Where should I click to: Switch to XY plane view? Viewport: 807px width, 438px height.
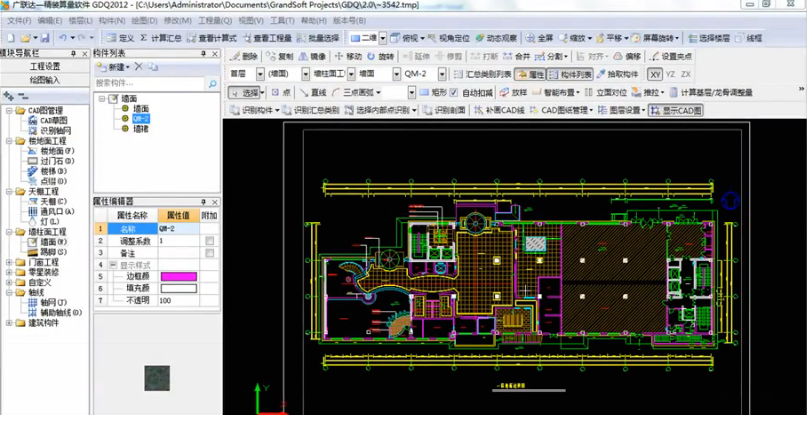[x=655, y=74]
